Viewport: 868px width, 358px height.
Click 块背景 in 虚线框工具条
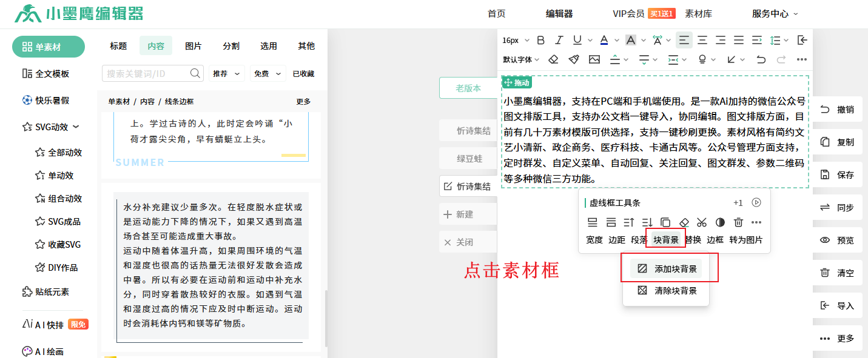click(666, 240)
